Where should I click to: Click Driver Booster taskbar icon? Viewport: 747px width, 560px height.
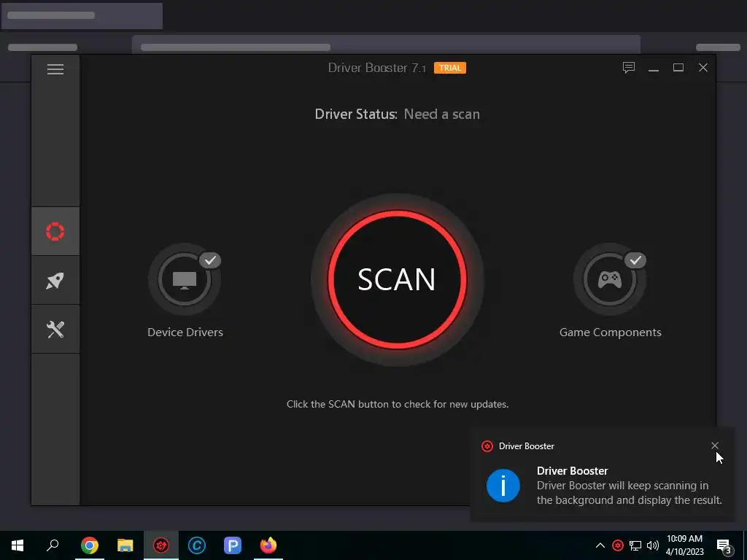tap(161, 545)
